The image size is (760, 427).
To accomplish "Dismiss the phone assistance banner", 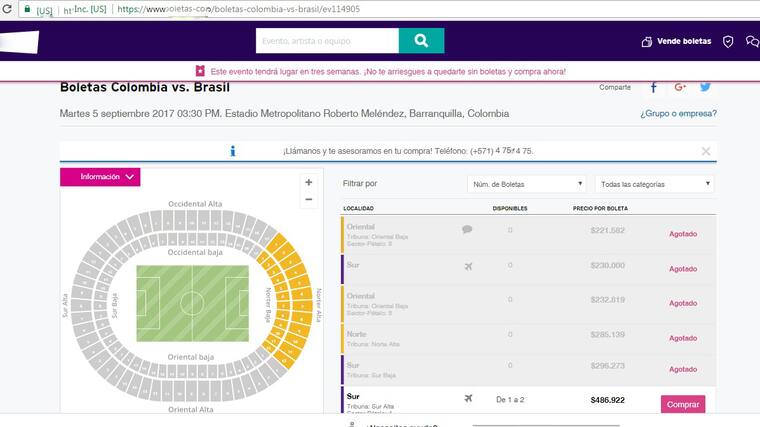I will [705, 151].
